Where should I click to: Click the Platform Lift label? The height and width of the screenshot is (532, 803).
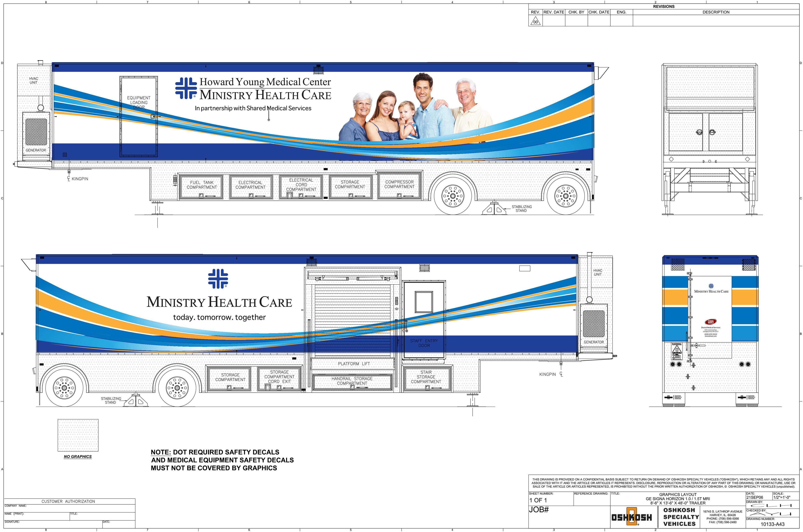coord(354,364)
